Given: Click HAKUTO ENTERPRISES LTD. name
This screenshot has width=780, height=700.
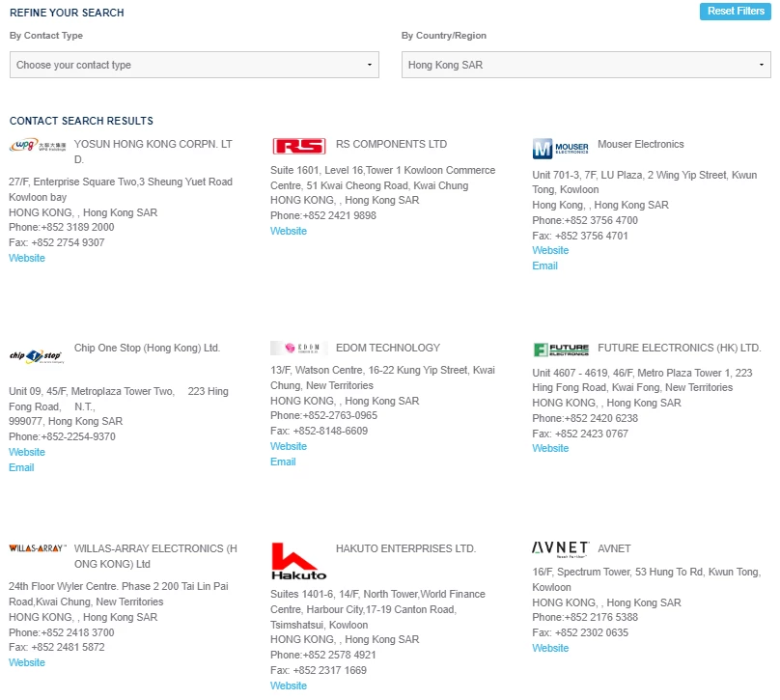Looking at the screenshot, I should pyautogui.click(x=405, y=548).
